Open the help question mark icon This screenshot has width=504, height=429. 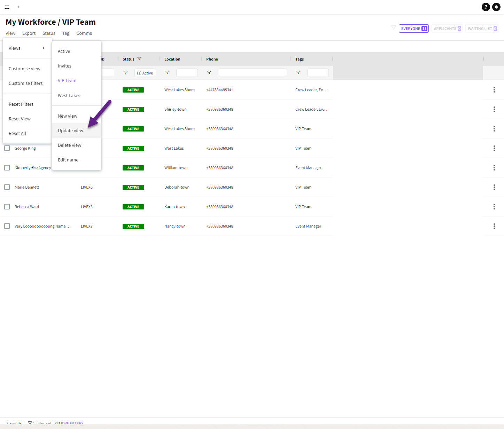pos(486,7)
